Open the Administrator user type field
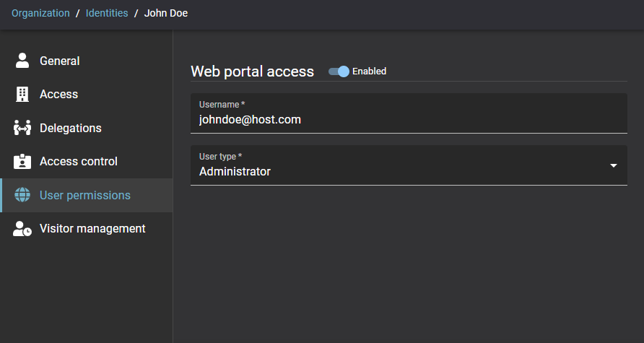Viewport: 644px width, 343px height. tap(397, 171)
